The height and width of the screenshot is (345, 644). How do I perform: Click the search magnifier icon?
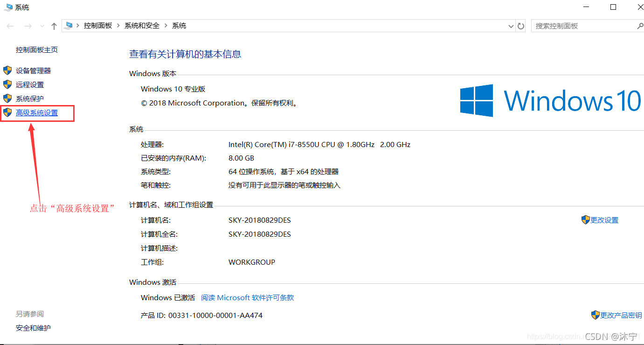coord(640,26)
